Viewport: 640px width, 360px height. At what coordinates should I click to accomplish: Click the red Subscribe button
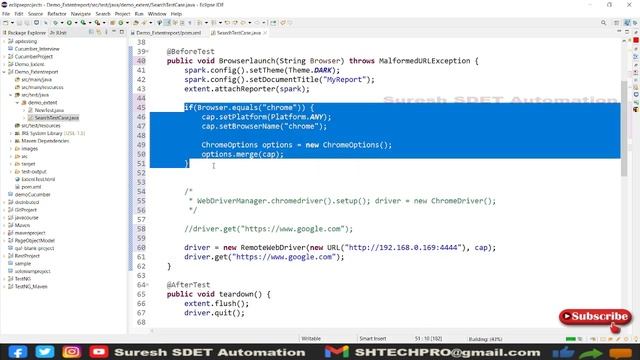coord(596,317)
